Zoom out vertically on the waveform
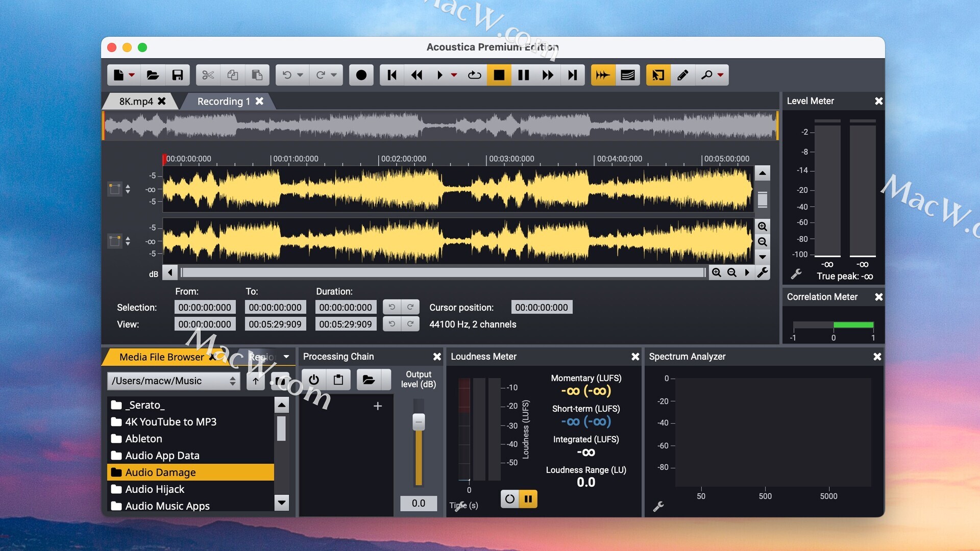The height and width of the screenshot is (551, 980). tap(763, 241)
